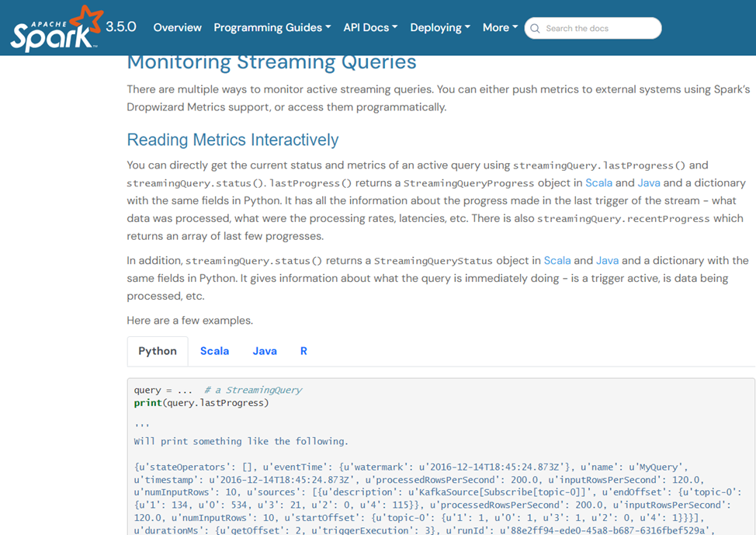
Task: Click 'Will print something like the following.' line
Action: 241,441
